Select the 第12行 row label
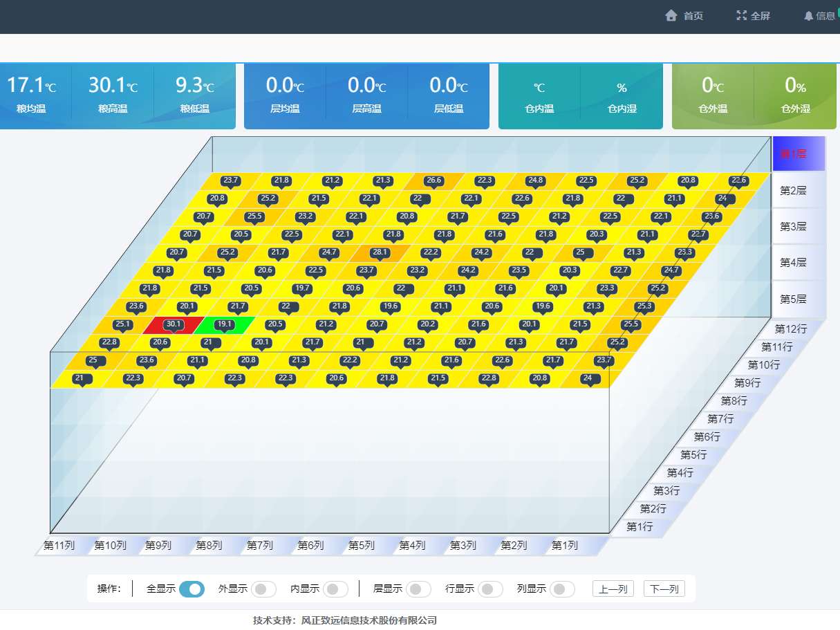 coord(792,329)
